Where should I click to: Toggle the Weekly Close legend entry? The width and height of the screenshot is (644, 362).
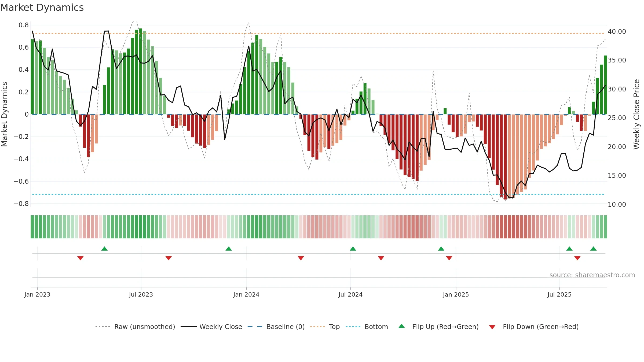(x=211, y=327)
